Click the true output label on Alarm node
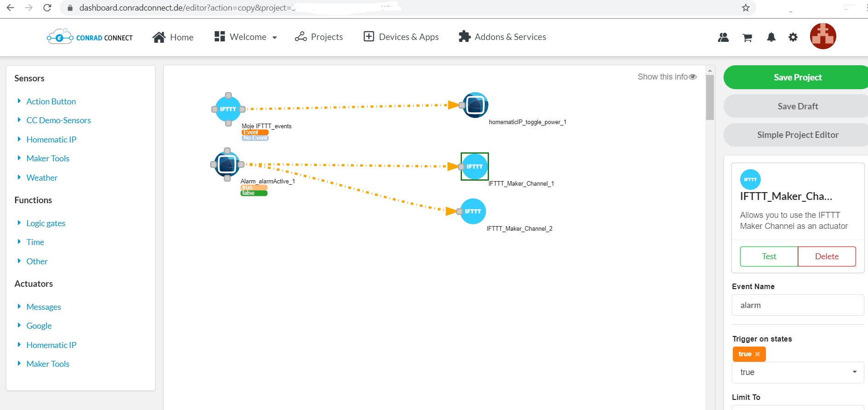The image size is (868, 410). click(253, 188)
